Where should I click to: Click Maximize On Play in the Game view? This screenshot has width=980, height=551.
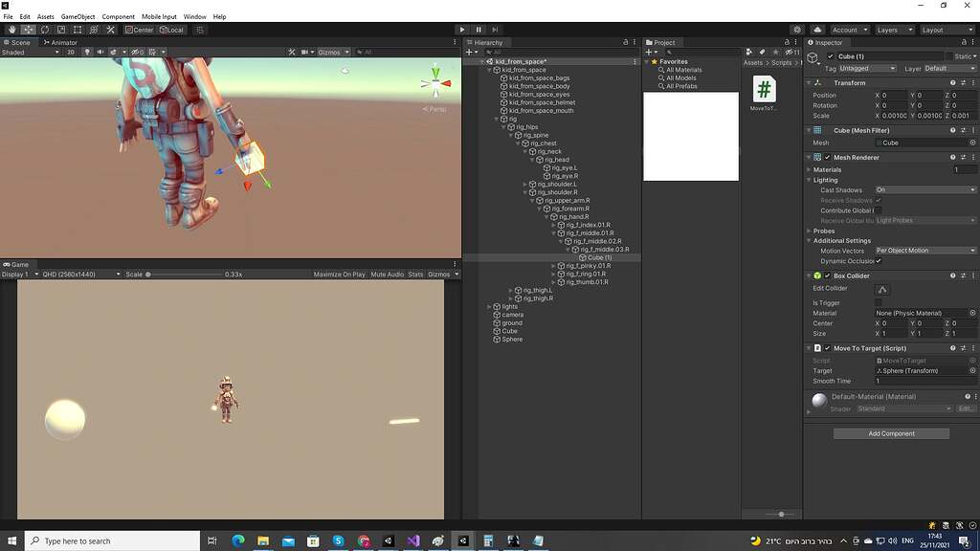342,274
